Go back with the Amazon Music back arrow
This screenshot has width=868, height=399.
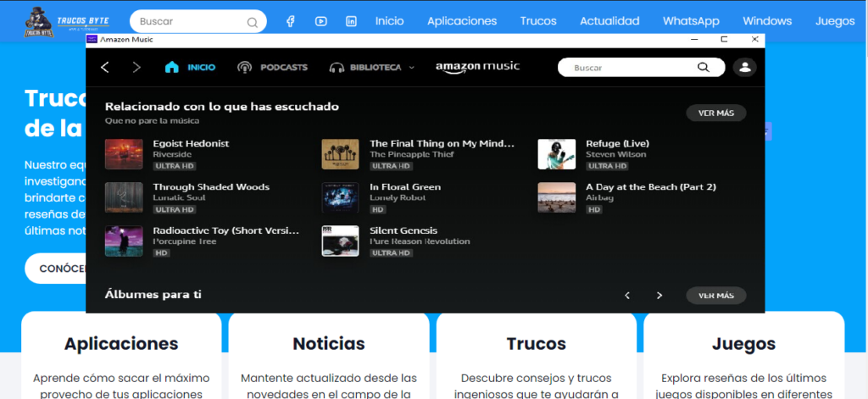pyautogui.click(x=104, y=68)
